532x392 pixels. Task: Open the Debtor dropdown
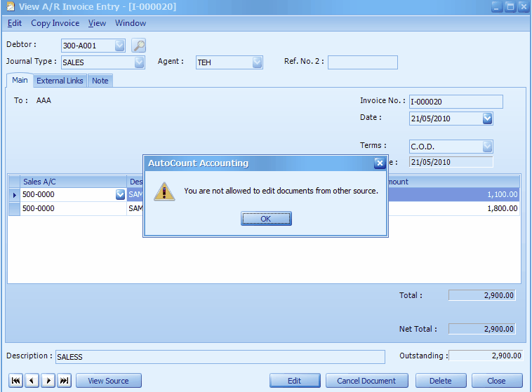[120, 46]
